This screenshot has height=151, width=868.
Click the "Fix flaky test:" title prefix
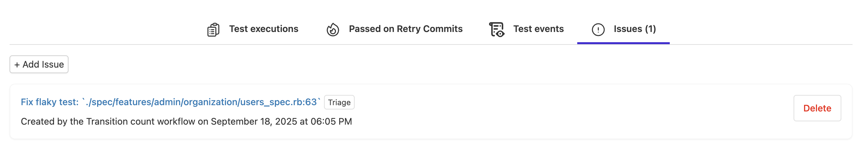click(49, 102)
